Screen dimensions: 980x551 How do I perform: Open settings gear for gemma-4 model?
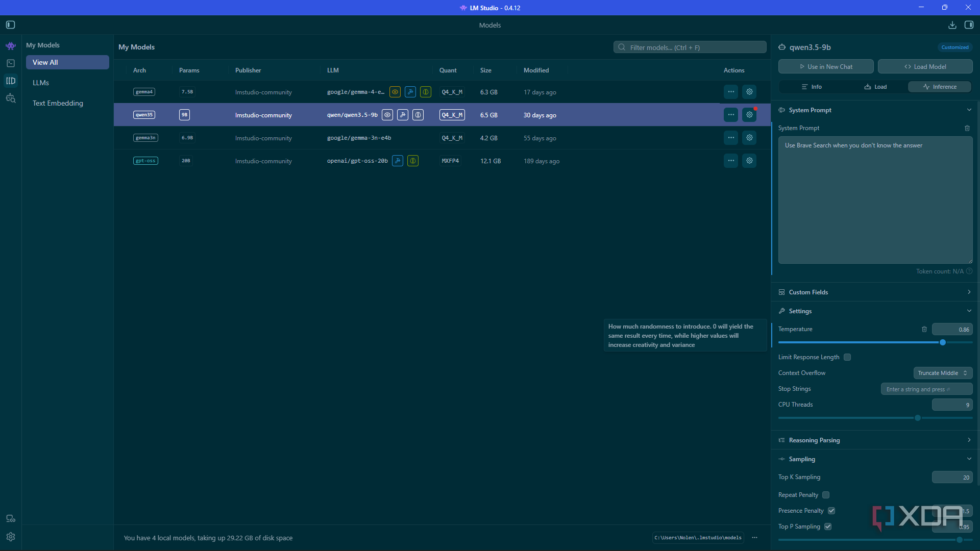(x=749, y=92)
